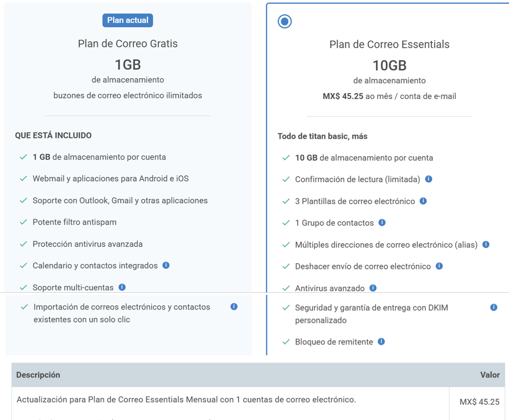Click the MX$ 45.25 amount in table

pyautogui.click(x=479, y=402)
